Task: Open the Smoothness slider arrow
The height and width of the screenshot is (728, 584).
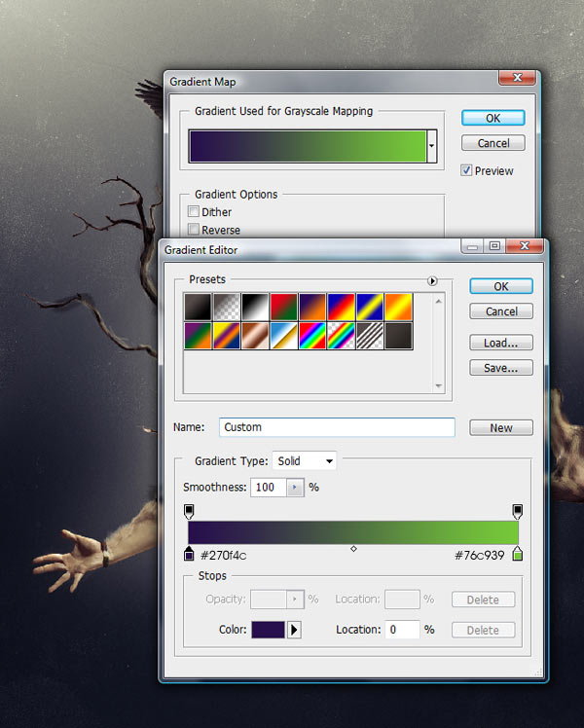Action: click(x=295, y=488)
